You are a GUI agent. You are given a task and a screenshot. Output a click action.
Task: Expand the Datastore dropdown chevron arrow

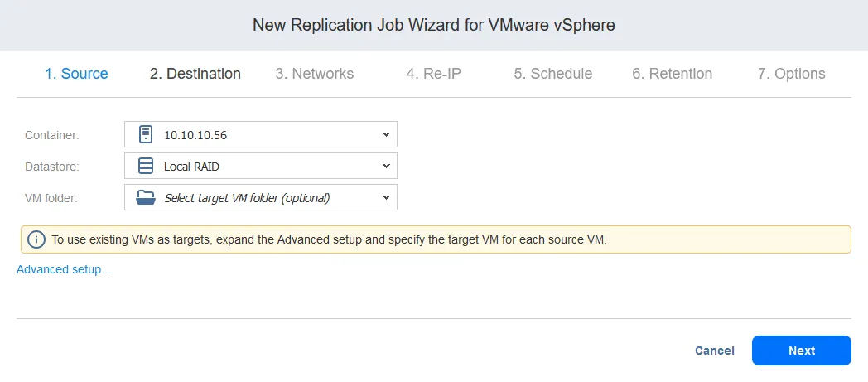[386, 166]
